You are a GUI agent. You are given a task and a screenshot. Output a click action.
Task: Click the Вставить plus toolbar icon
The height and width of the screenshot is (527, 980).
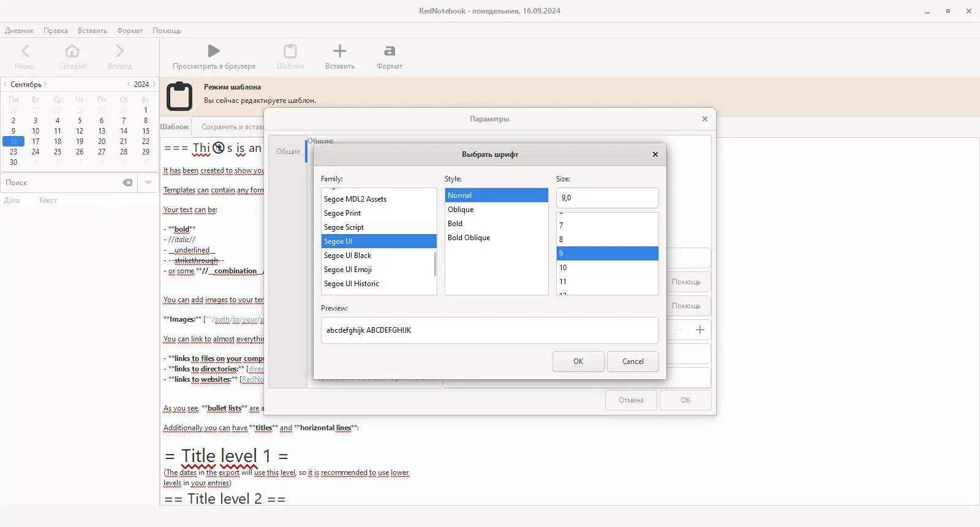pyautogui.click(x=339, y=51)
